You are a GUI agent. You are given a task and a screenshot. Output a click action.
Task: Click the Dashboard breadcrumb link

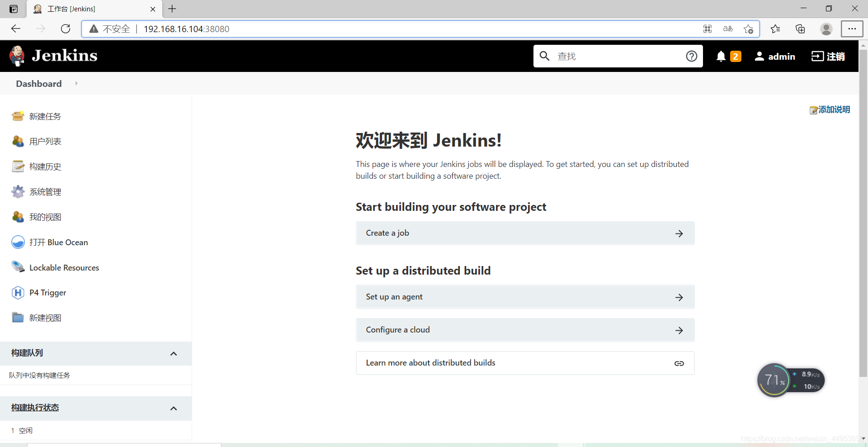point(39,84)
